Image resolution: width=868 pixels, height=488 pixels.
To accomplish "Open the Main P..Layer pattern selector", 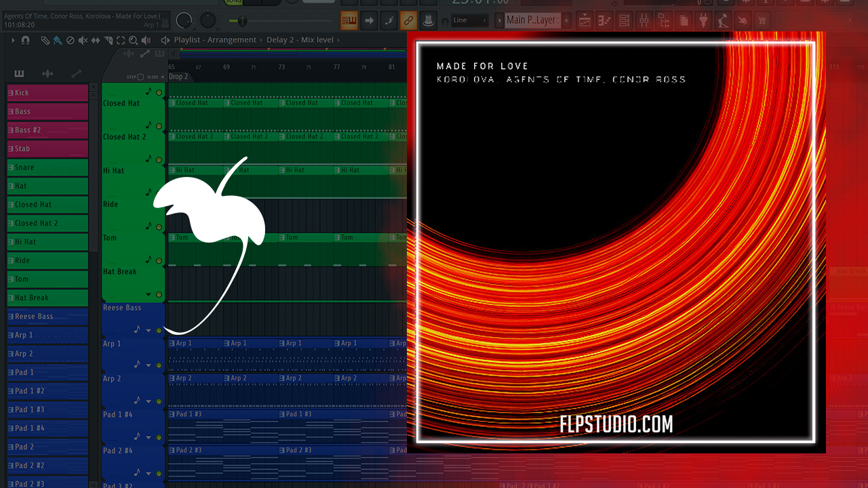I will coord(532,20).
